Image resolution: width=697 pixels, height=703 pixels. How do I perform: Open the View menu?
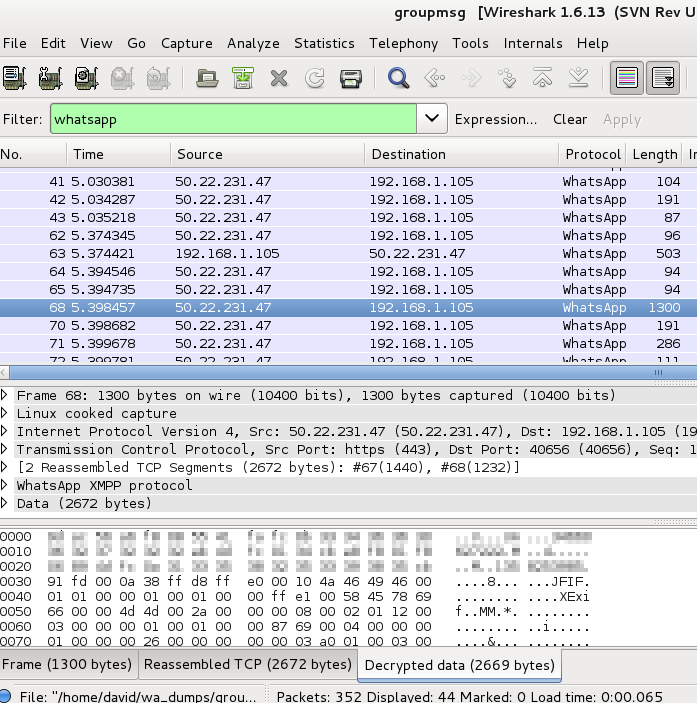pos(96,43)
